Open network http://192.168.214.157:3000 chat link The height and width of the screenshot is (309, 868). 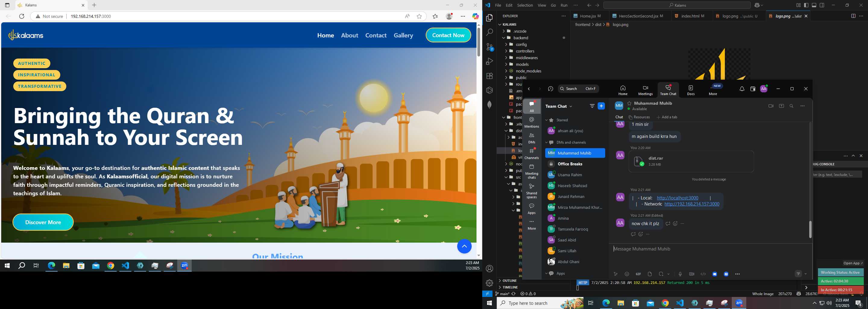(692, 204)
